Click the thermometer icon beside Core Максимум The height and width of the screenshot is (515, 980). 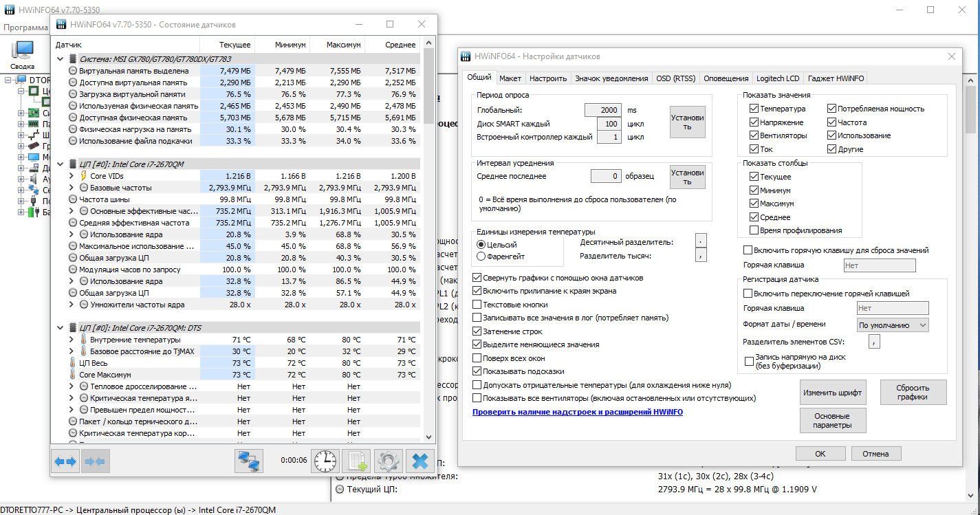tap(73, 375)
